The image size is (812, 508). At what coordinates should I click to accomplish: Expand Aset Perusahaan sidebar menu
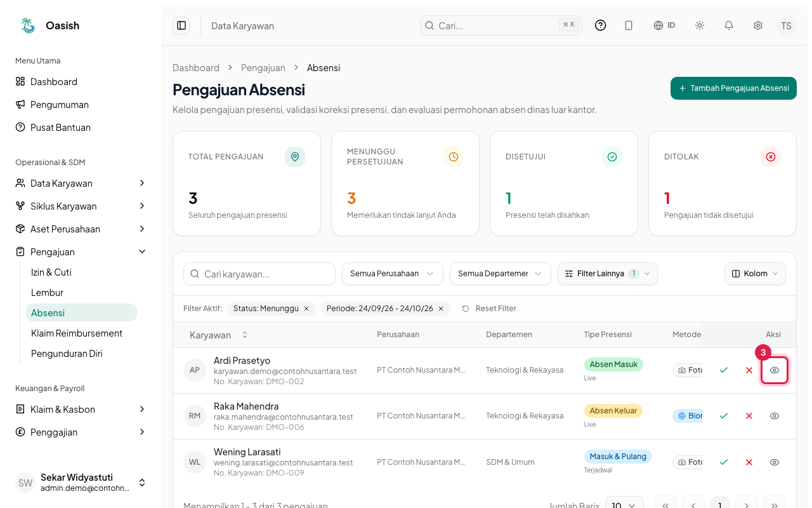pos(81,229)
